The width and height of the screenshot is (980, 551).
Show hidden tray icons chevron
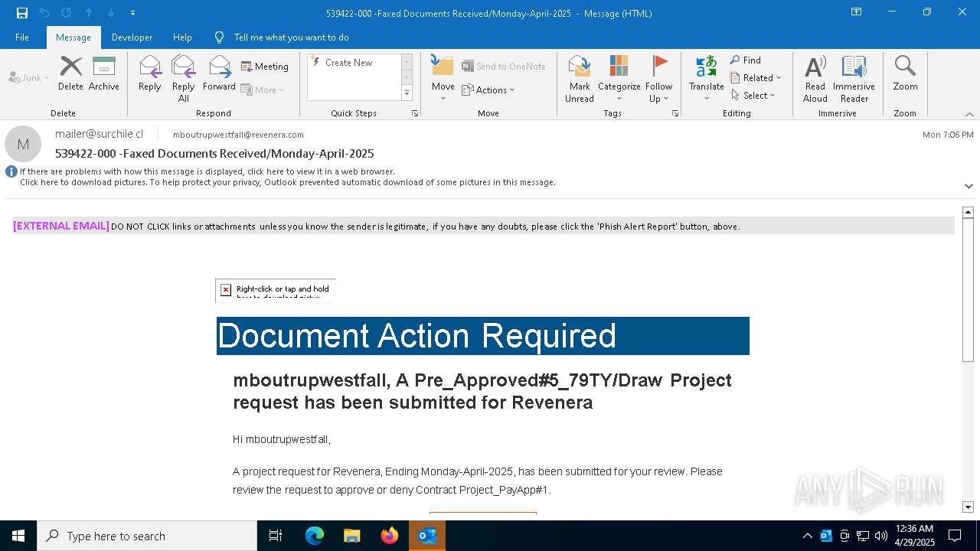pyautogui.click(x=807, y=536)
